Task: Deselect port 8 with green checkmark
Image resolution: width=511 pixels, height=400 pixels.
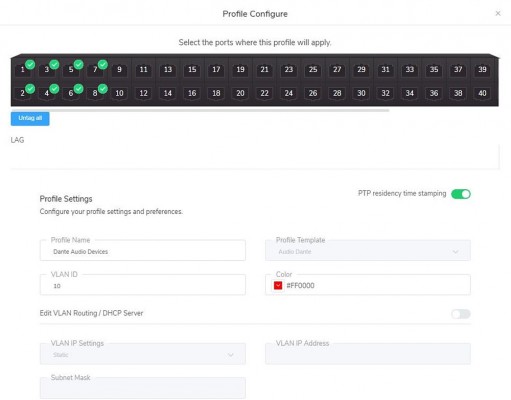Action: click(x=95, y=93)
